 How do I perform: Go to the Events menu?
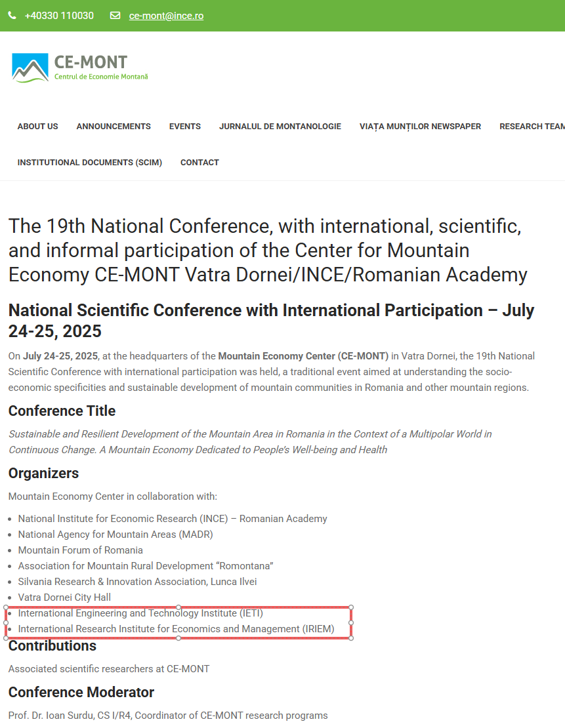click(185, 127)
